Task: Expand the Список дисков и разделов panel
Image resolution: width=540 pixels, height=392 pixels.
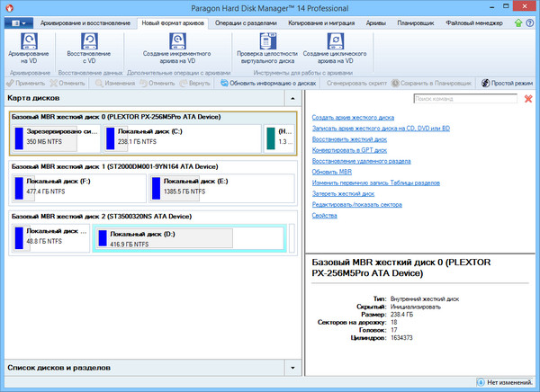Action: [292, 367]
